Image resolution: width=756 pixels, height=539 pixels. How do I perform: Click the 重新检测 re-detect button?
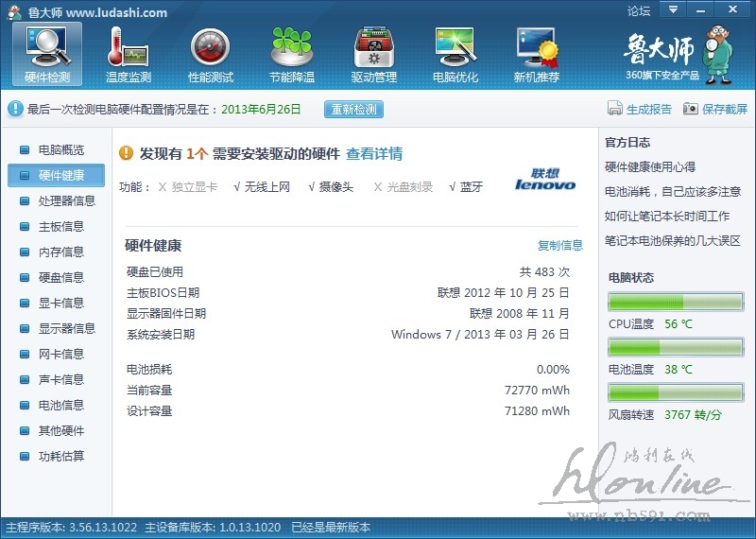[x=354, y=109]
